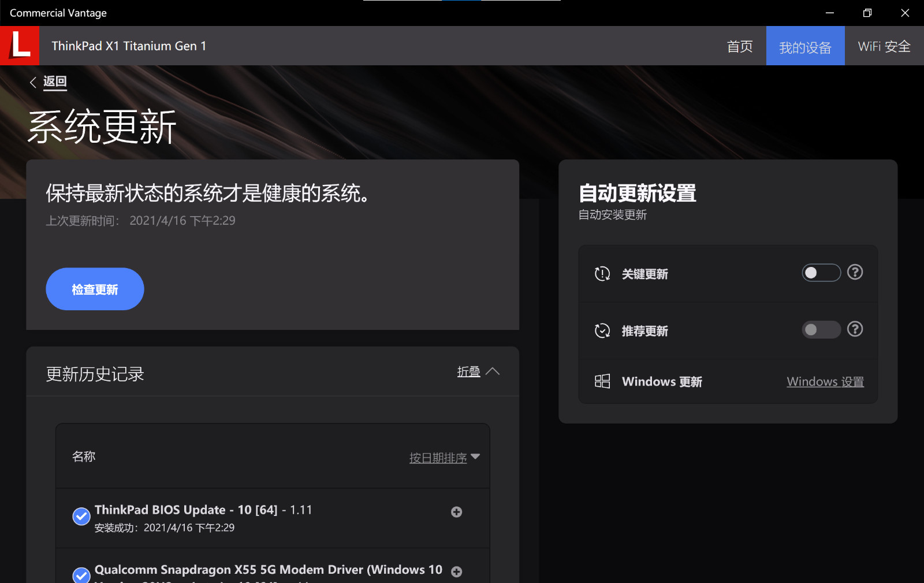Click the red Lenovo L logo
Image resolution: width=924 pixels, height=583 pixels.
pyautogui.click(x=20, y=46)
